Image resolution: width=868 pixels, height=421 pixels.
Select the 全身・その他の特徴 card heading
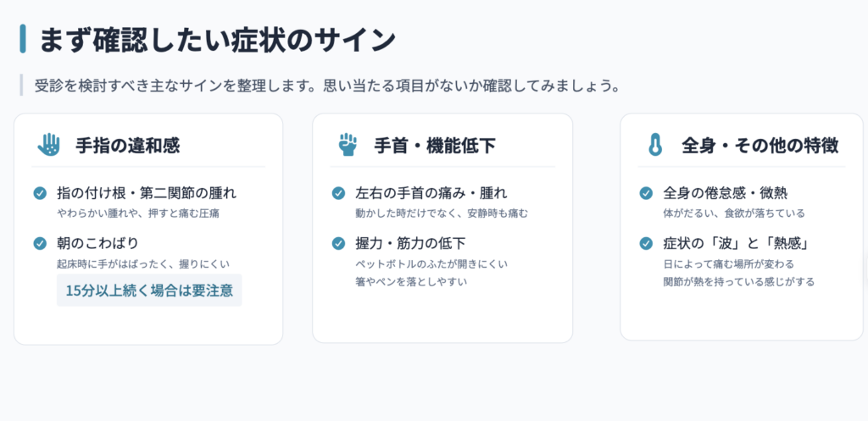(759, 146)
